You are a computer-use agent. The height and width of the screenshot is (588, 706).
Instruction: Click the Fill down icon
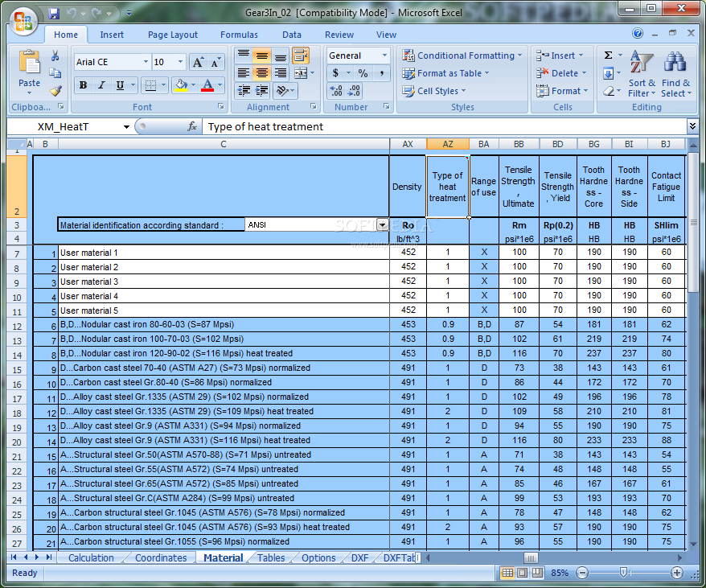click(608, 73)
